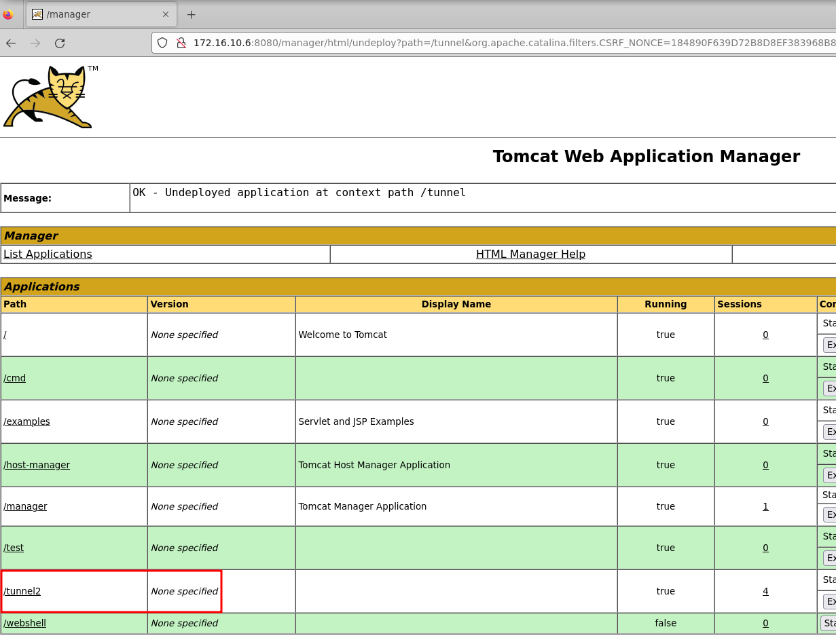Viewport: 836px width, 644px height.
Task: View the 4 sessions for /tunnel2
Action: pyautogui.click(x=765, y=591)
